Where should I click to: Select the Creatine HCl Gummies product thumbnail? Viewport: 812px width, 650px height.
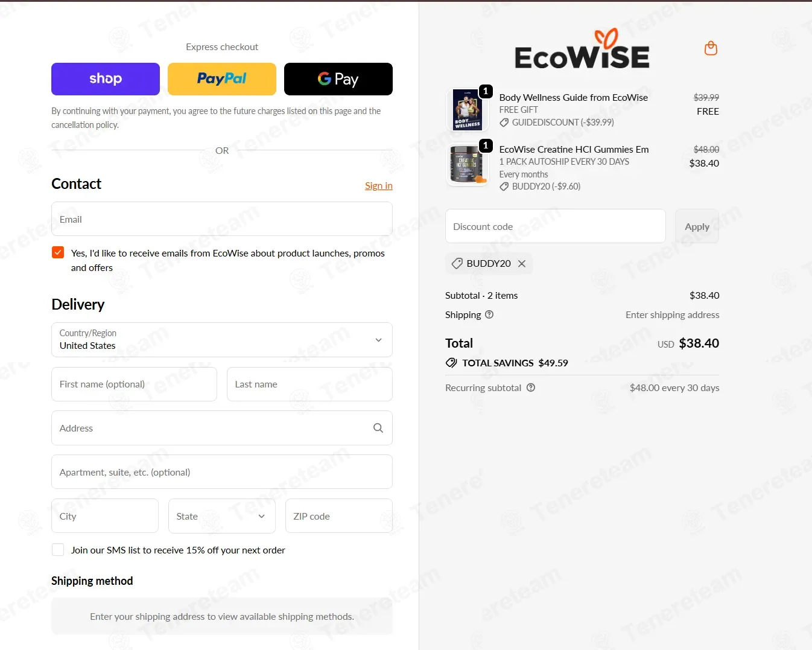pos(468,164)
